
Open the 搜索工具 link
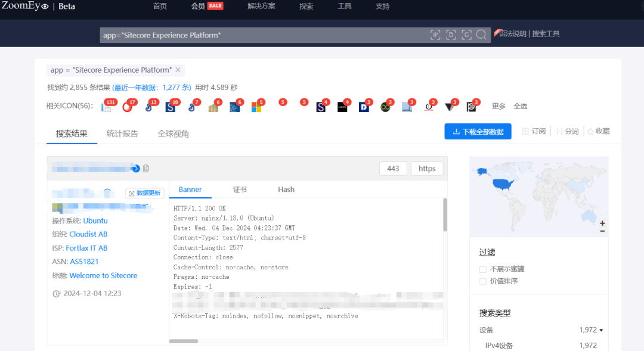[546, 33]
